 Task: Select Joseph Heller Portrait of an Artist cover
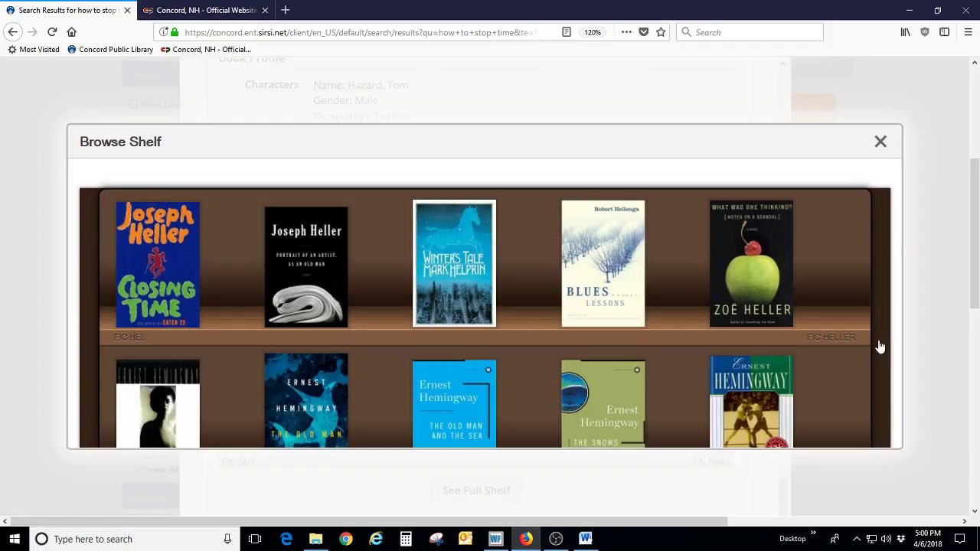(x=306, y=267)
